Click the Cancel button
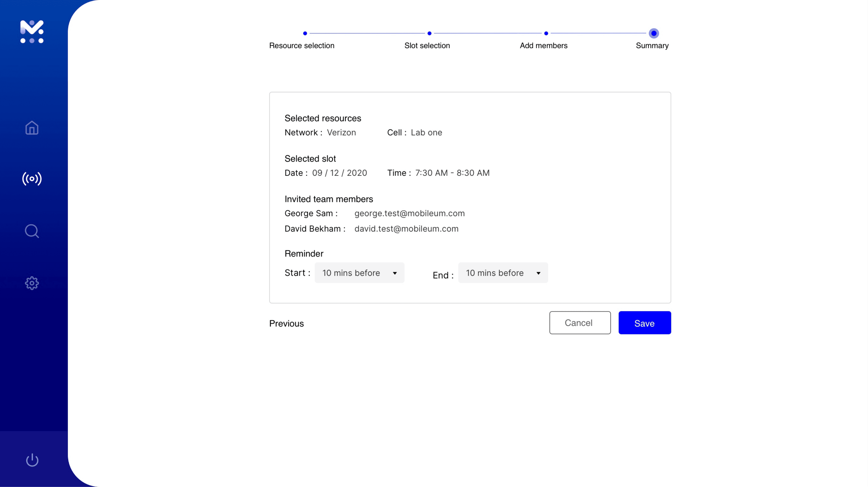 tap(580, 323)
